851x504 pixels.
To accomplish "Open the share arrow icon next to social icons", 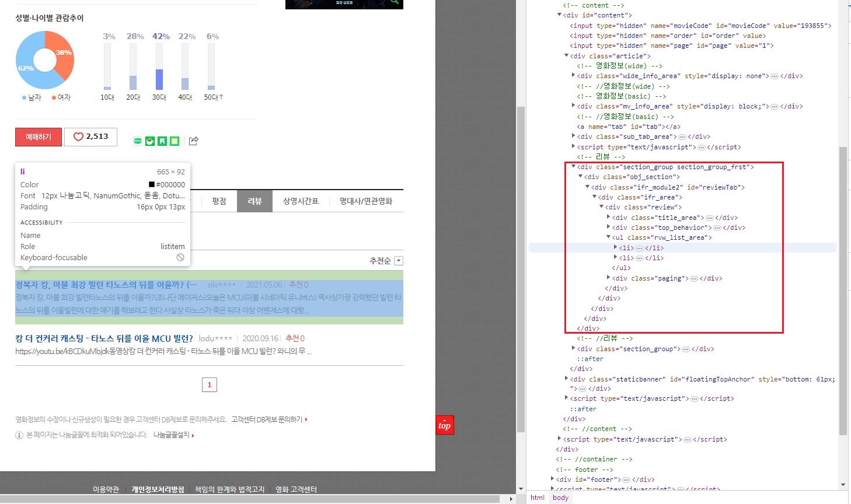I will point(194,141).
